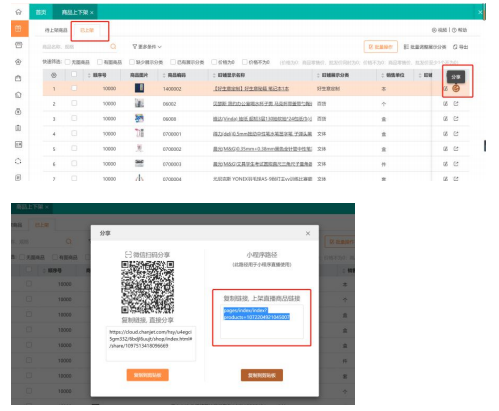
Task: Sort by the 顺序号 column header
Action: pyautogui.click(x=97, y=75)
